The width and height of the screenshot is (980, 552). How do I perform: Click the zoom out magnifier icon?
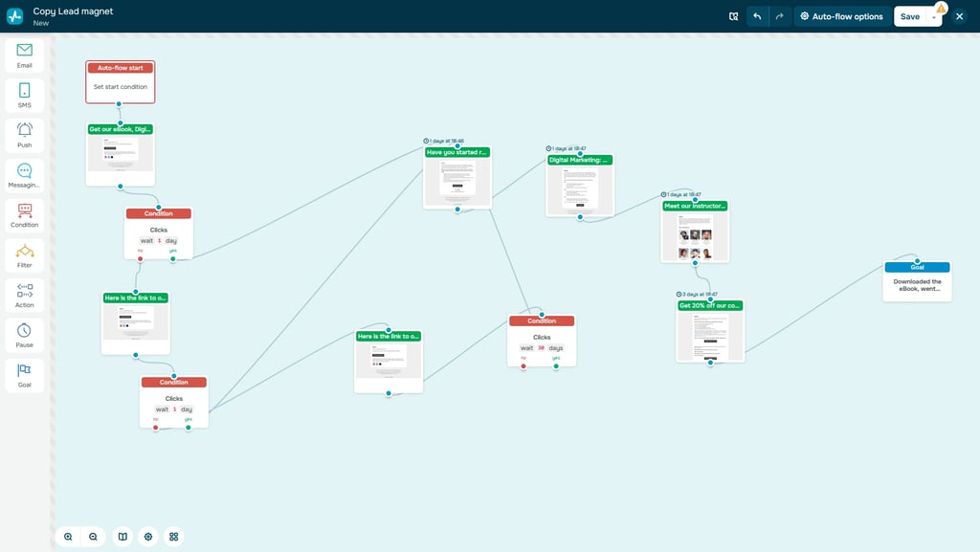(93, 537)
